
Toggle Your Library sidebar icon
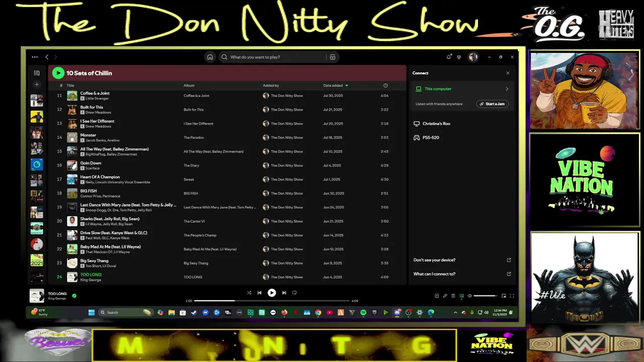(x=37, y=73)
